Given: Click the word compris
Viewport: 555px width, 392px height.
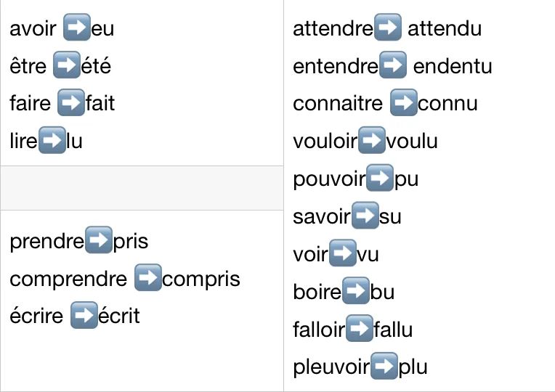Looking at the screenshot, I should tap(201, 279).
